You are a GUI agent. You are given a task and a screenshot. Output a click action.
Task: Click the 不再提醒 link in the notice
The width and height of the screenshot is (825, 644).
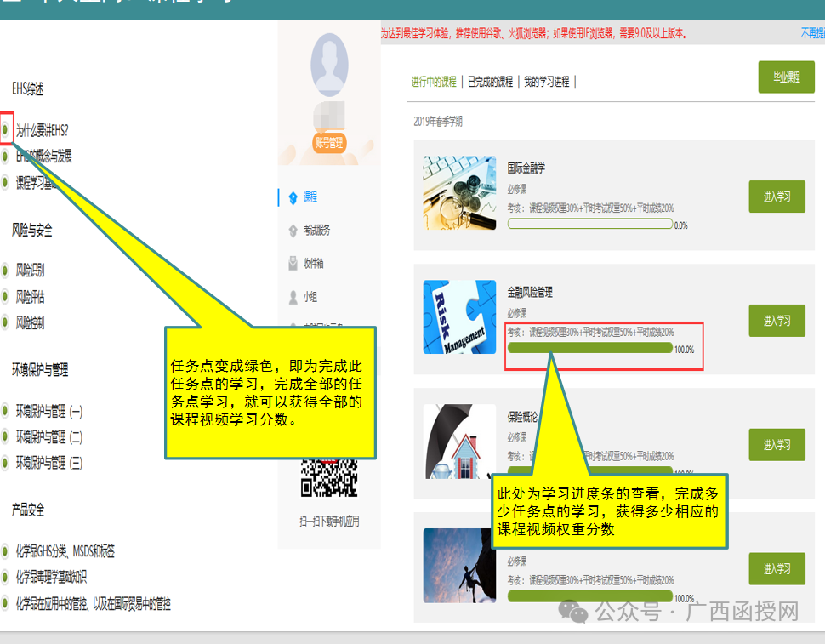812,33
